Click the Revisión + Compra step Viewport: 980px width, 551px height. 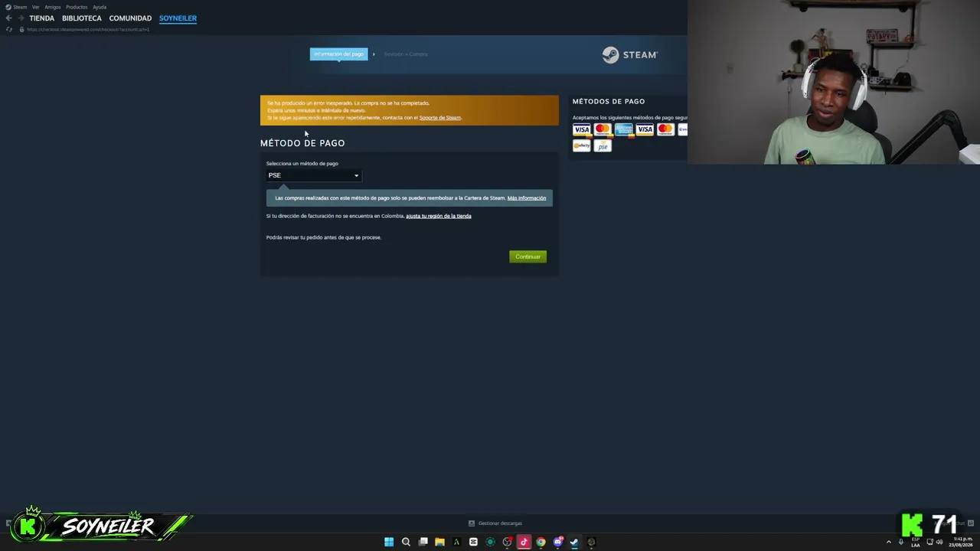click(x=406, y=54)
